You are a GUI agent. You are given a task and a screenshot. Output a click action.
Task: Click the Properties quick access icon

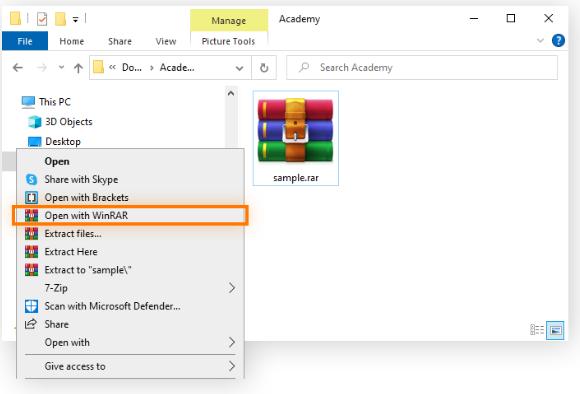42,18
